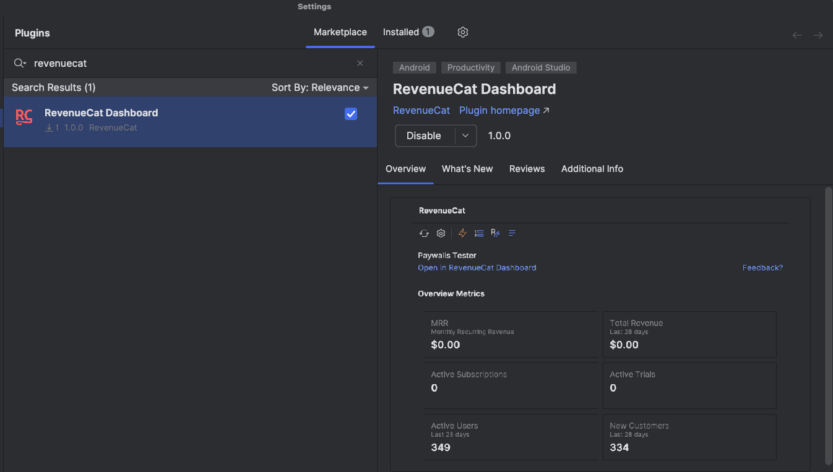Clear the search field with the X icon
The width and height of the screenshot is (833, 472).
coord(360,63)
